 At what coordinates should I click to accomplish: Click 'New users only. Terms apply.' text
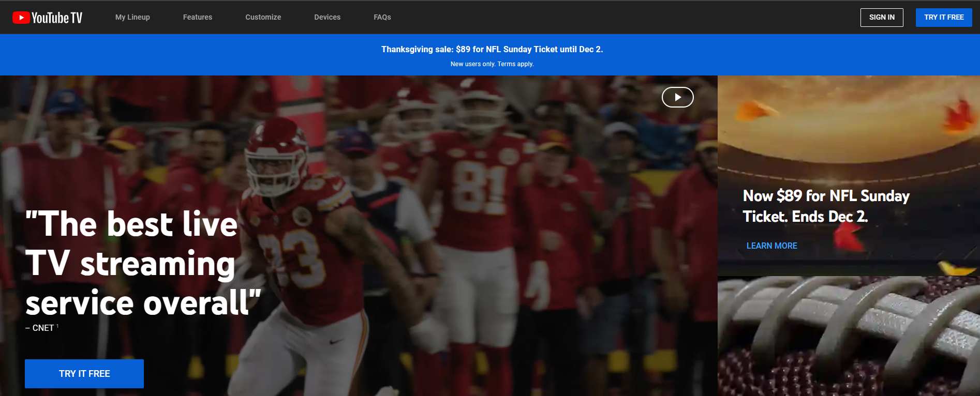pos(492,64)
